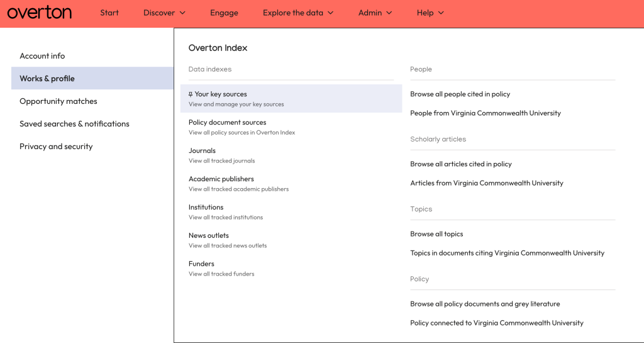
Task: Switch to Works & profile section
Action: click(x=47, y=79)
